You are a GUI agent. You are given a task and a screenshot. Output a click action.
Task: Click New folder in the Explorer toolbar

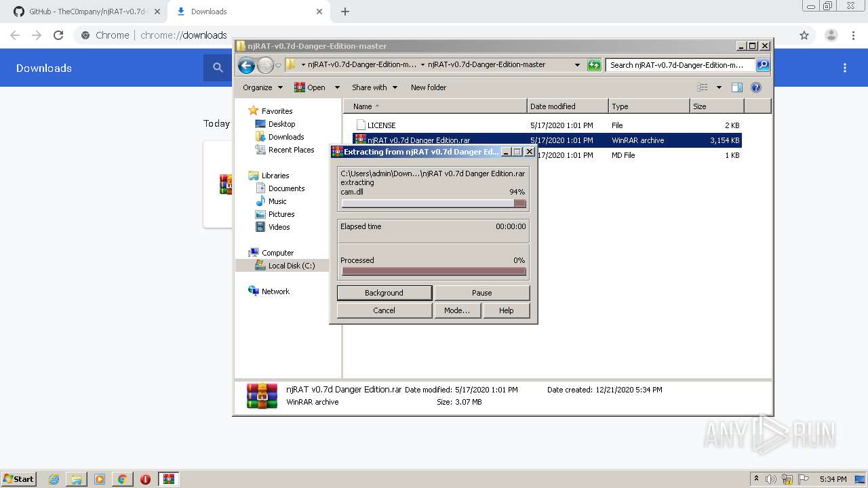tap(429, 87)
